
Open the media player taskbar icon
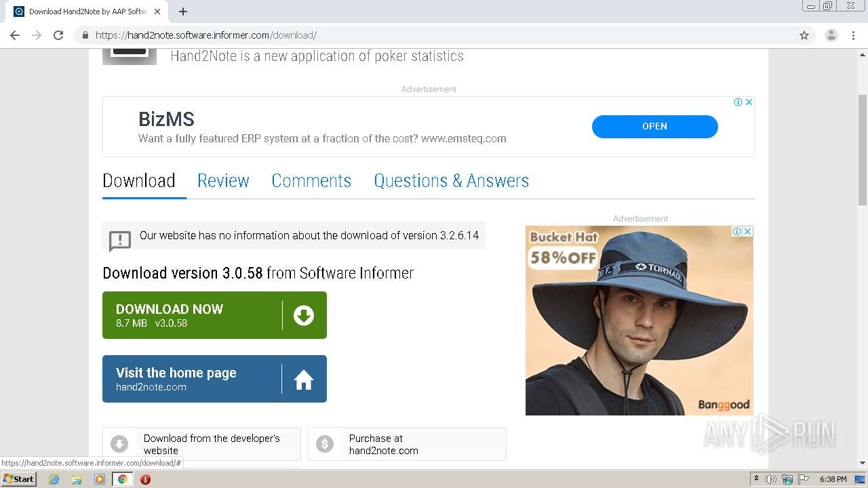pyautogui.click(x=100, y=479)
